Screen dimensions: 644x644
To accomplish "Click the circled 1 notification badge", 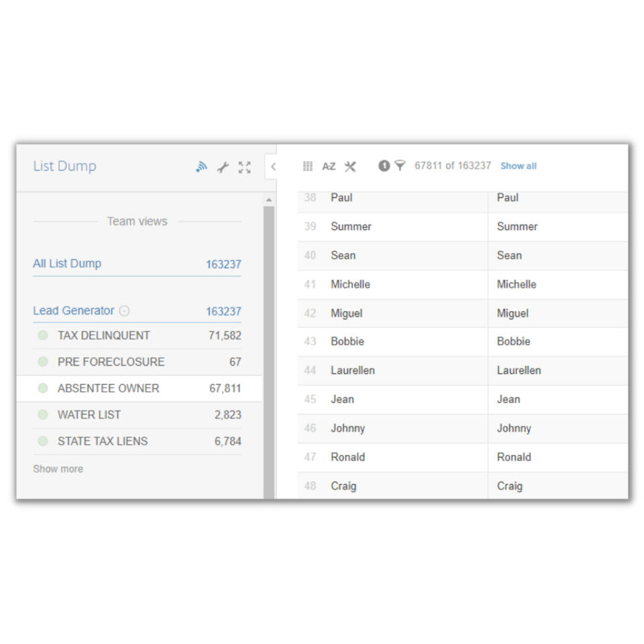I will point(382,166).
